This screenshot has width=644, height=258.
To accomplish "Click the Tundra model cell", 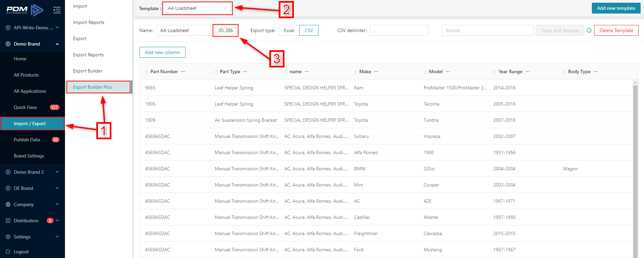I will [x=431, y=120].
